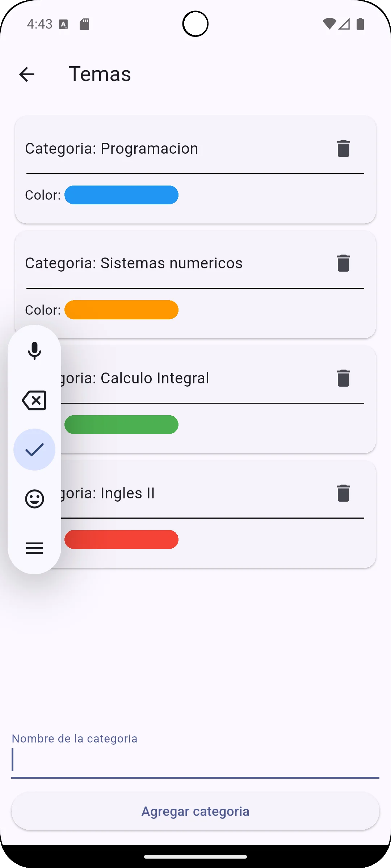391x868 pixels.
Task: Click the green color bar for Calculo Integral
Action: pyautogui.click(x=121, y=425)
